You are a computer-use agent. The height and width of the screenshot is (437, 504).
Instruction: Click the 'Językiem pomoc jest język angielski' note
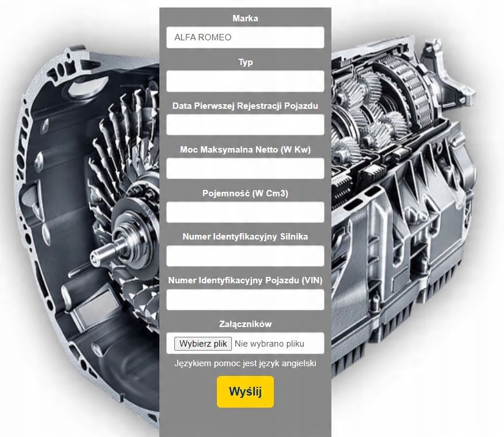point(245,363)
